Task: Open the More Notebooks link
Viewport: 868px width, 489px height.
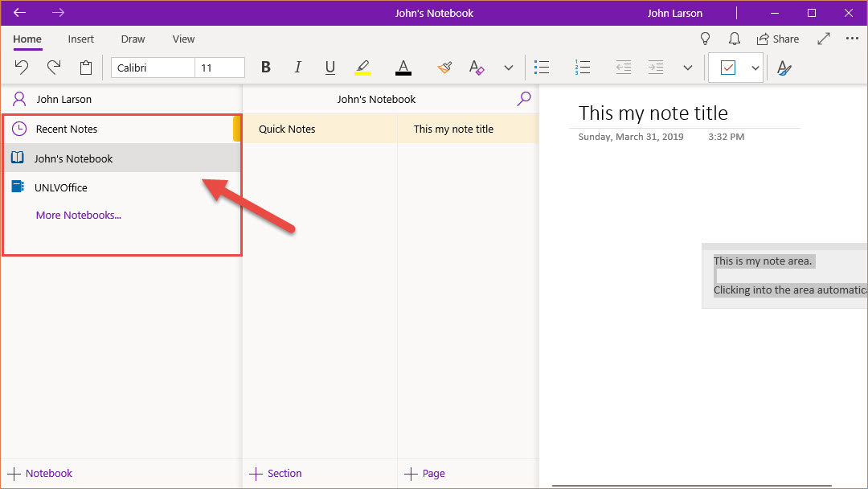Action: (x=79, y=215)
